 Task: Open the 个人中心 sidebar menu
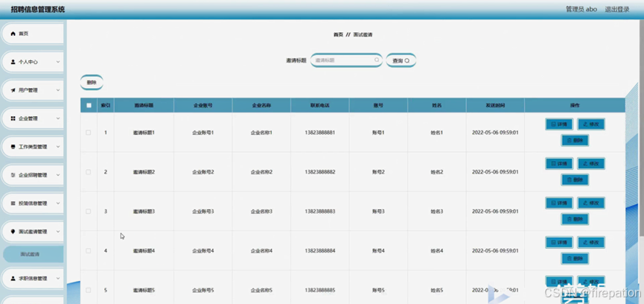tap(33, 62)
